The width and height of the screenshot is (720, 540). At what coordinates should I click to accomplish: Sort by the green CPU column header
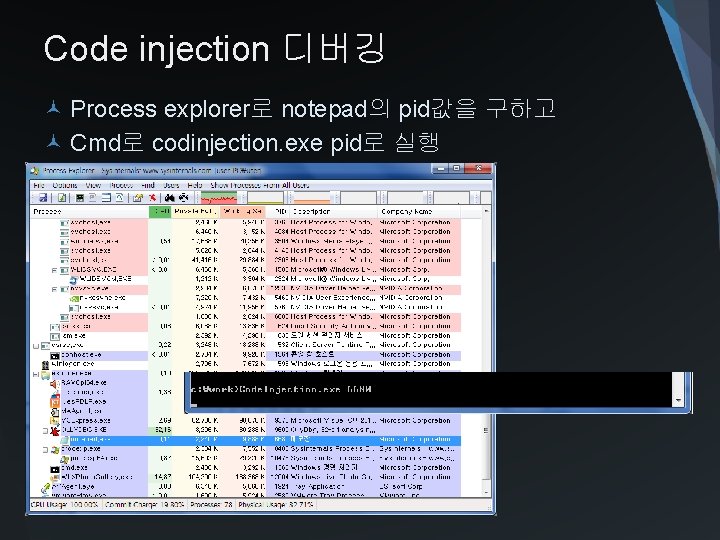[x=160, y=212]
